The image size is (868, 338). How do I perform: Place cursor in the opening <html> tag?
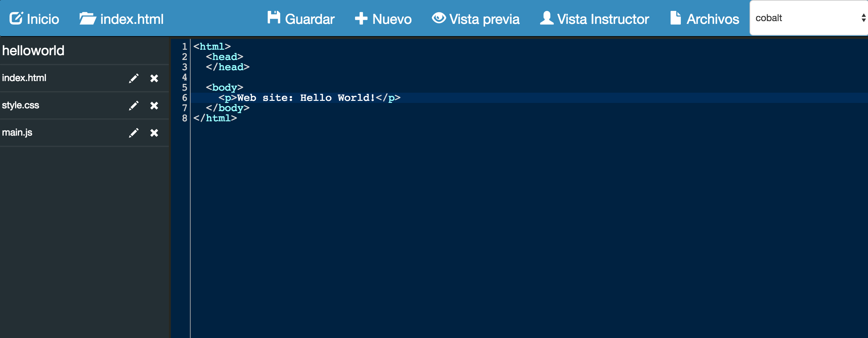click(x=212, y=46)
